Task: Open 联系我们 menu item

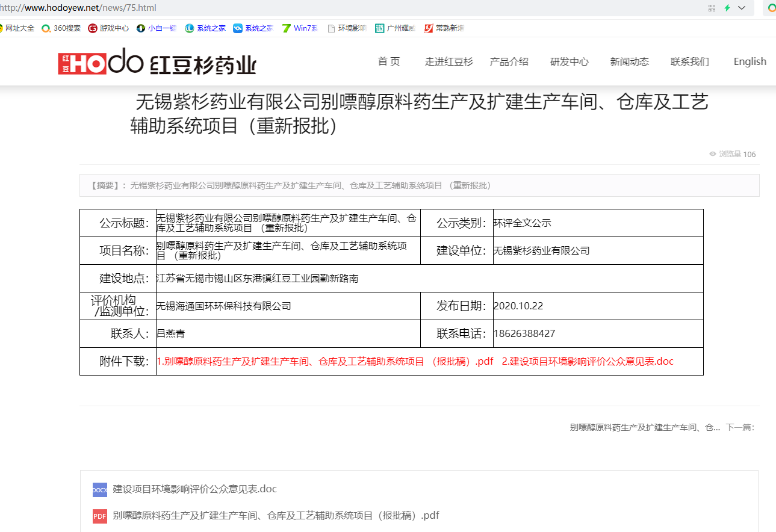Action: click(690, 61)
